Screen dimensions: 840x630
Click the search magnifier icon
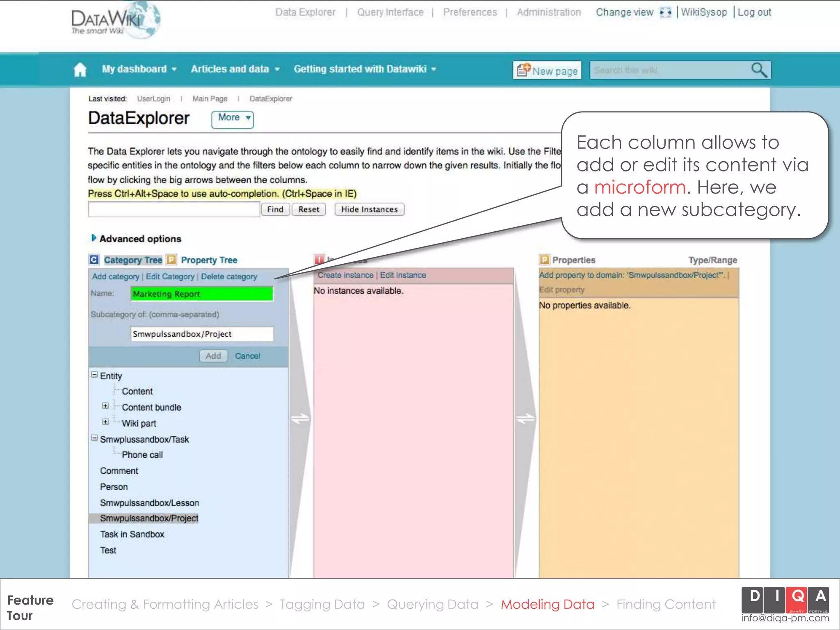[x=759, y=70]
